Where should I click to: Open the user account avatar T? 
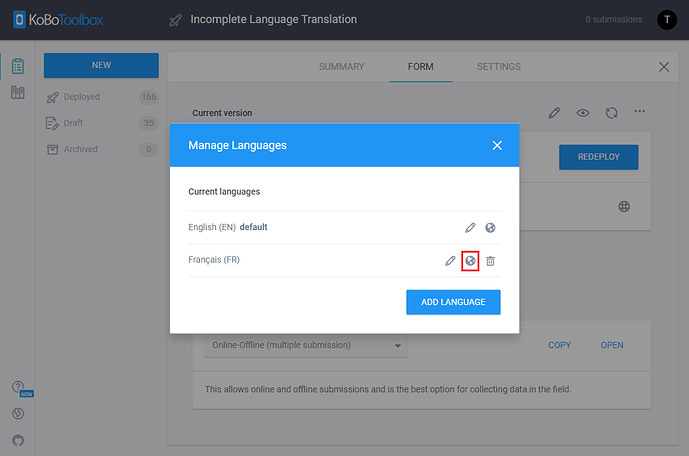coord(667,20)
